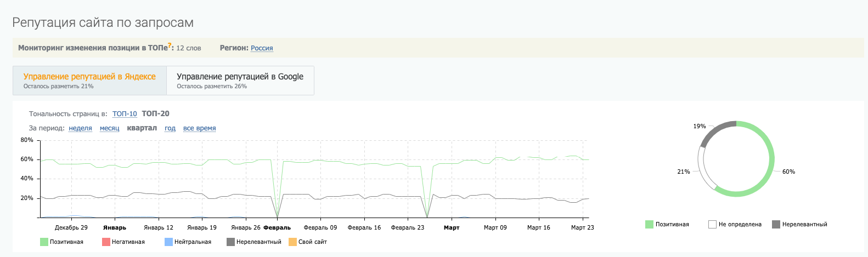868x257 pixels.
Task: Show data for все время
Action: pos(199,128)
